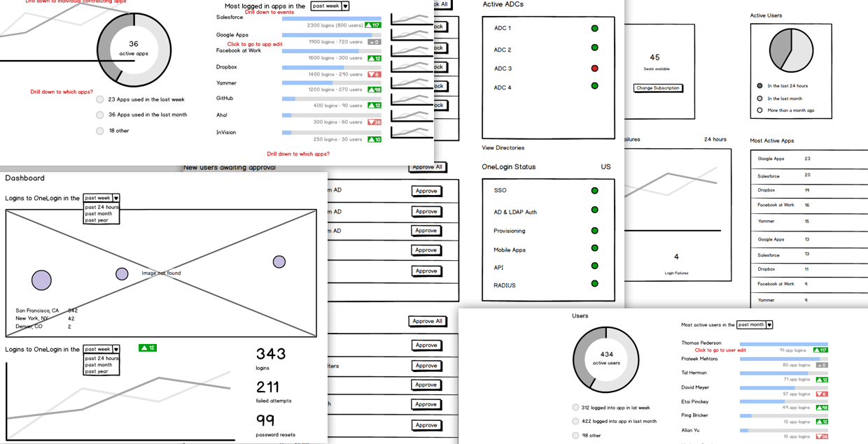This screenshot has width=868, height=444.
Task: Click the red 36 badge for Aha!
Action: [x=374, y=122]
